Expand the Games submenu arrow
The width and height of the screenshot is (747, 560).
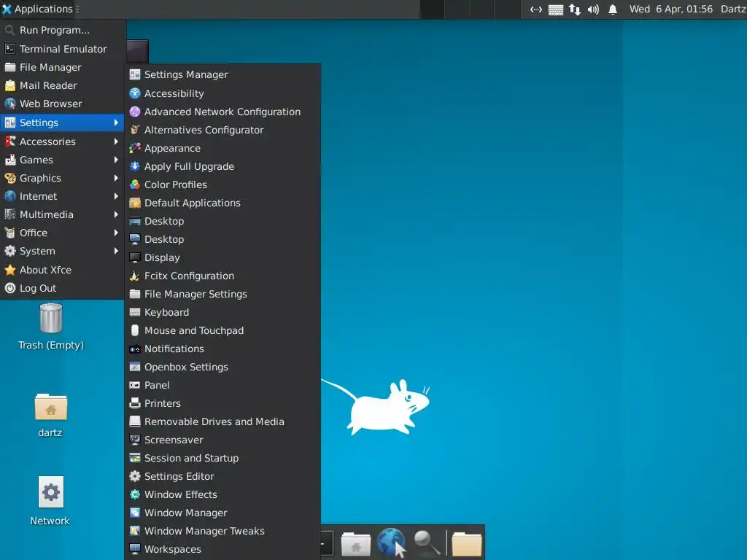pyautogui.click(x=116, y=160)
